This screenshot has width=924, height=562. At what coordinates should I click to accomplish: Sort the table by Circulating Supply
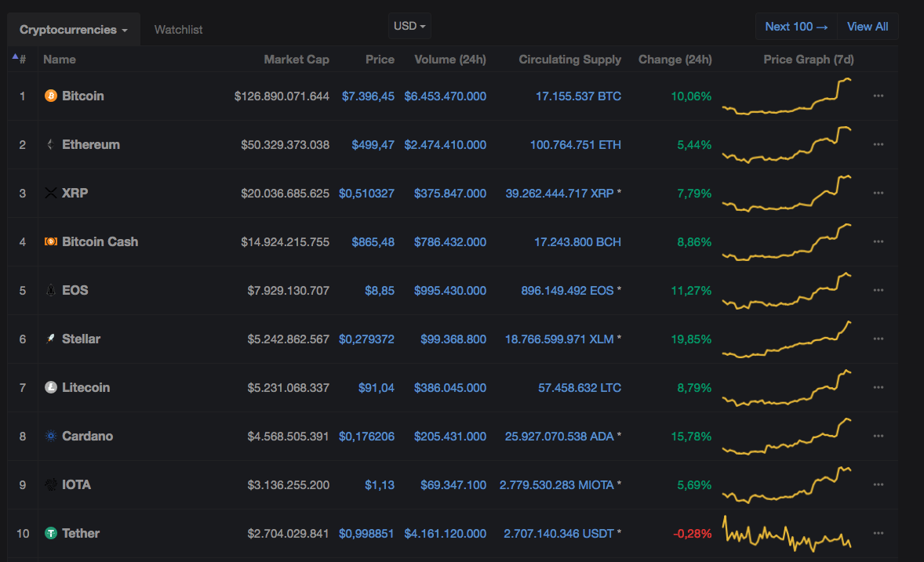569,60
